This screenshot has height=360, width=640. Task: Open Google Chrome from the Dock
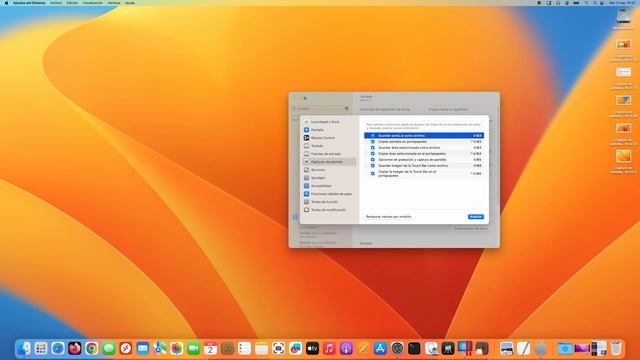92,348
